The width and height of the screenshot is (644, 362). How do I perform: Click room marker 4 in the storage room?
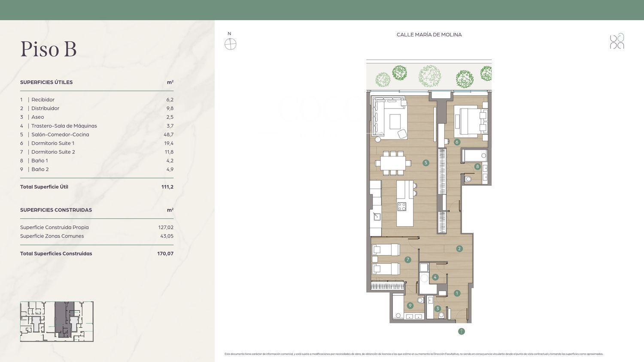tap(435, 278)
